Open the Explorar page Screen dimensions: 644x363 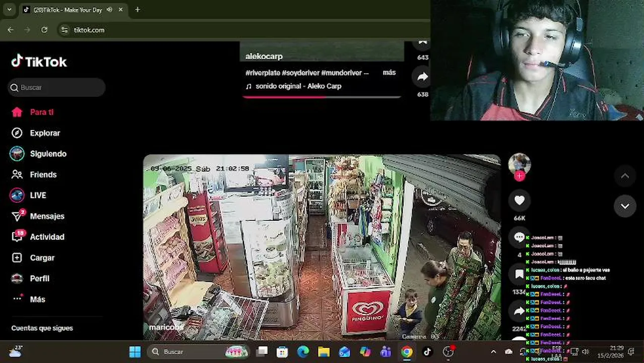click(35, 133)
